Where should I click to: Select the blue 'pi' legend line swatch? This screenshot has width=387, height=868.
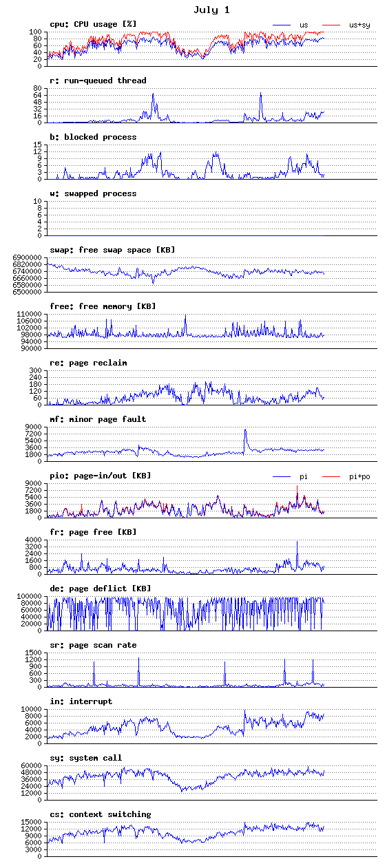pos(282,476)
